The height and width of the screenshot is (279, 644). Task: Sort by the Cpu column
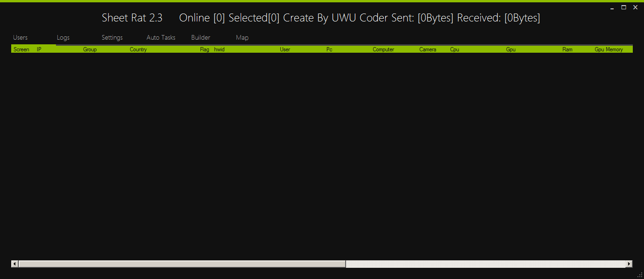point(455,49)
